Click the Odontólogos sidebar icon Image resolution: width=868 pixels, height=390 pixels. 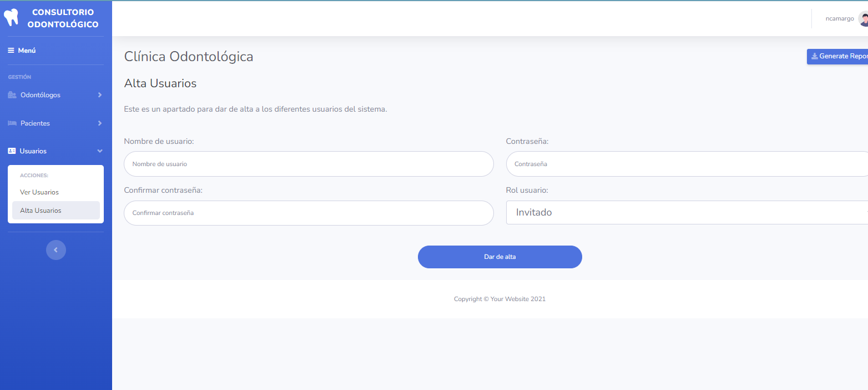[12, 95]
